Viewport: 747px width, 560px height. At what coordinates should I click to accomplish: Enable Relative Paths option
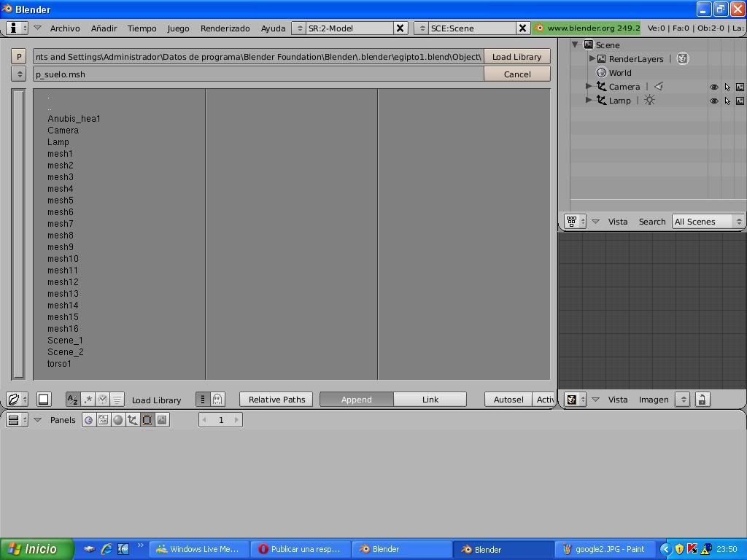pos(276,399)
